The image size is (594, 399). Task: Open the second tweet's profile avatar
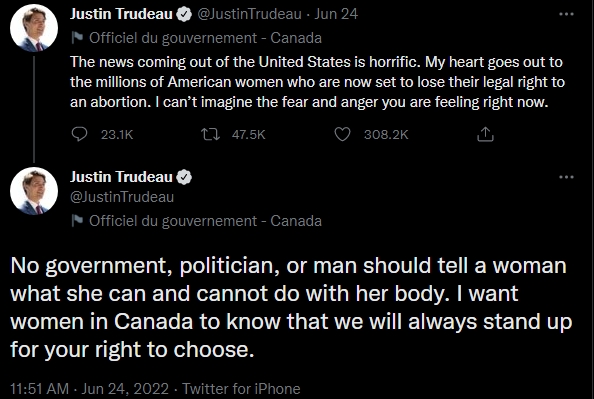point(34,191)
